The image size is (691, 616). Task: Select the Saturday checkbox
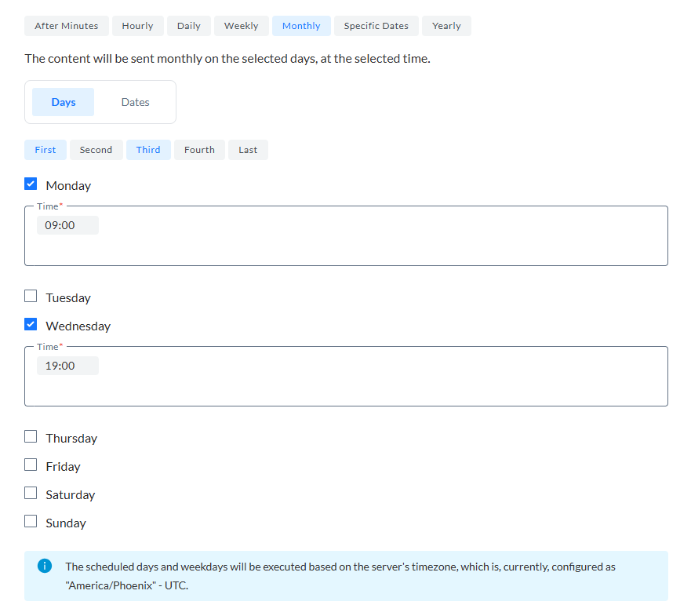[x=31, y=494]
